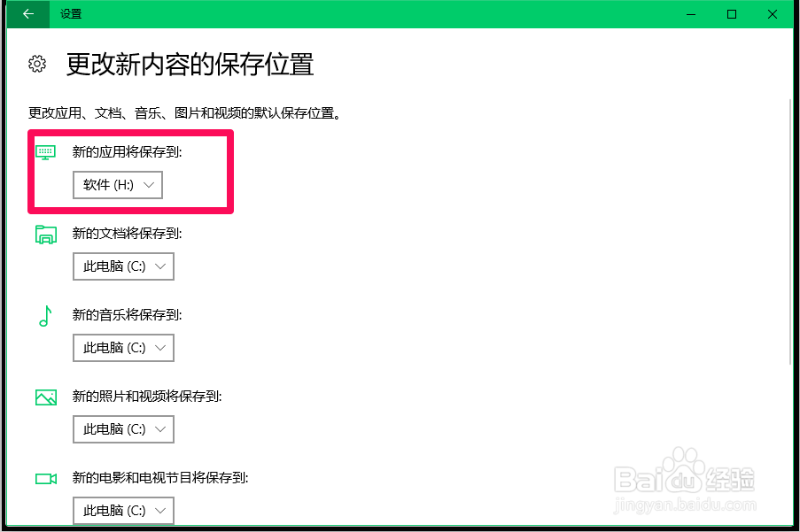800x532 pixels.
Task: Click the 更改新内容的保存位置 page heading
Action: tap(190, 65)
